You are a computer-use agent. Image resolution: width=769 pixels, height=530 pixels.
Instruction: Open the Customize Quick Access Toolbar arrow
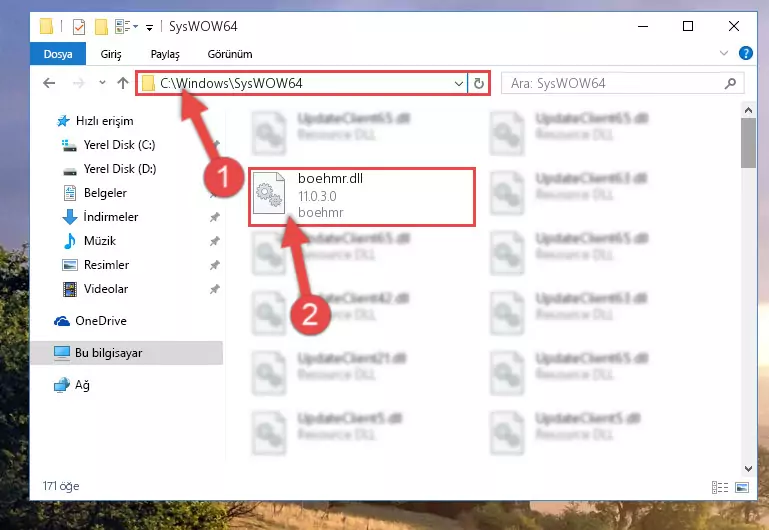(x=149, y=27)
